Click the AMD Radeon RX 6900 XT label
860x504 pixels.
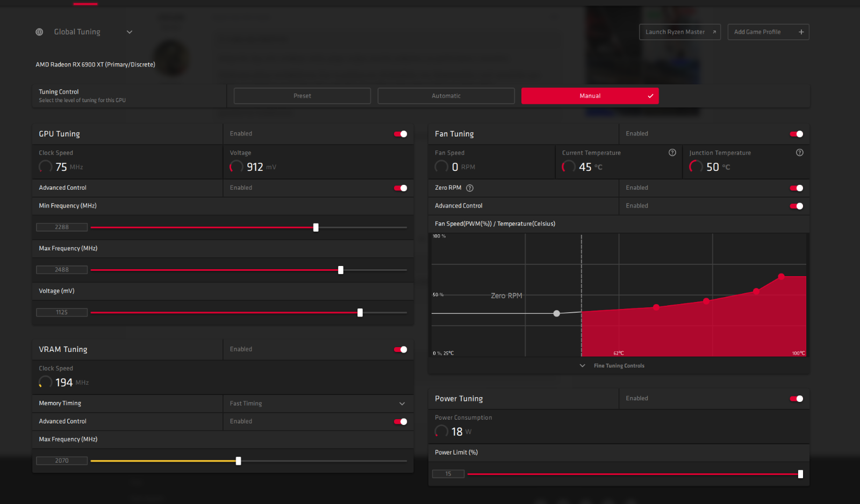point(95,64)
